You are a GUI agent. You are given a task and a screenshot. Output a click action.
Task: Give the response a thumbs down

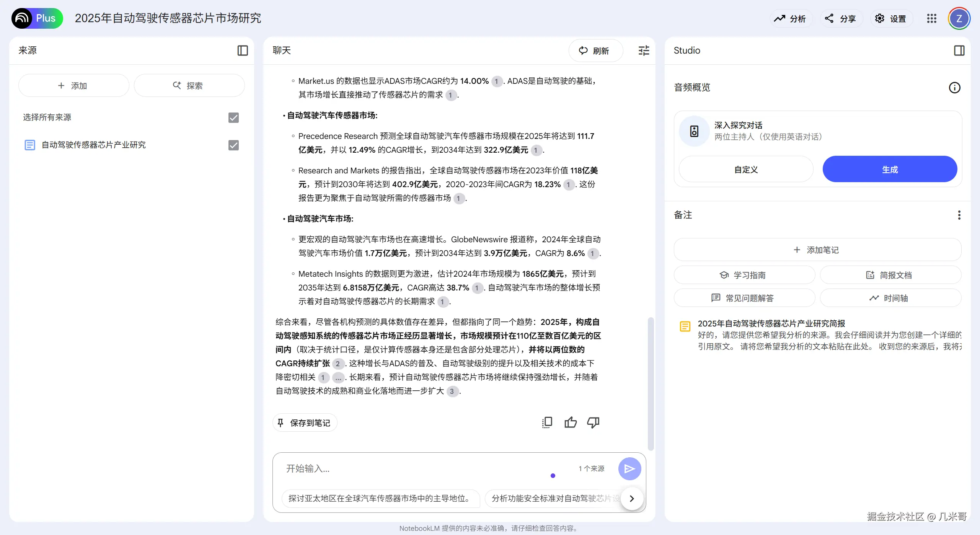(592, 422)
